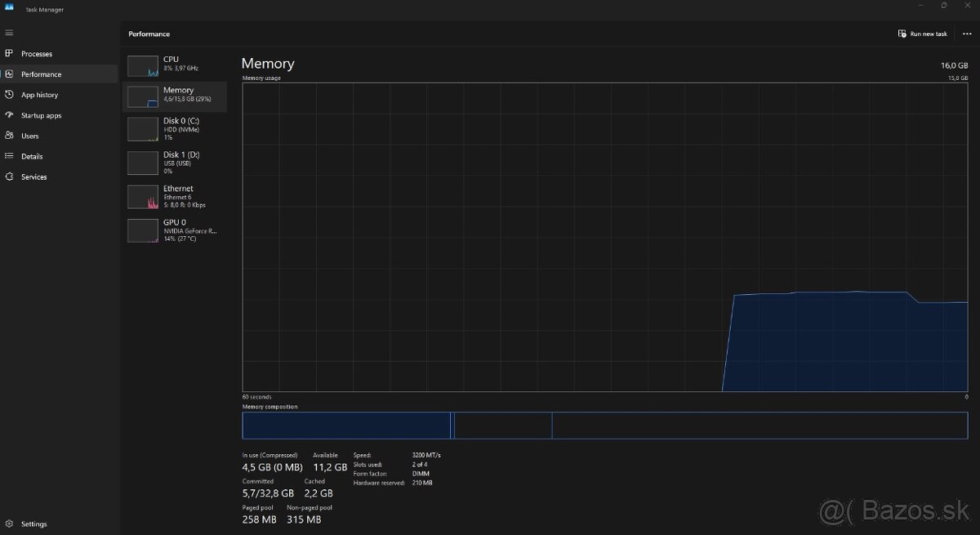980x535 pixels.
Task: Click the in-use segment of memory composition bar
Action: coord(346,426)
